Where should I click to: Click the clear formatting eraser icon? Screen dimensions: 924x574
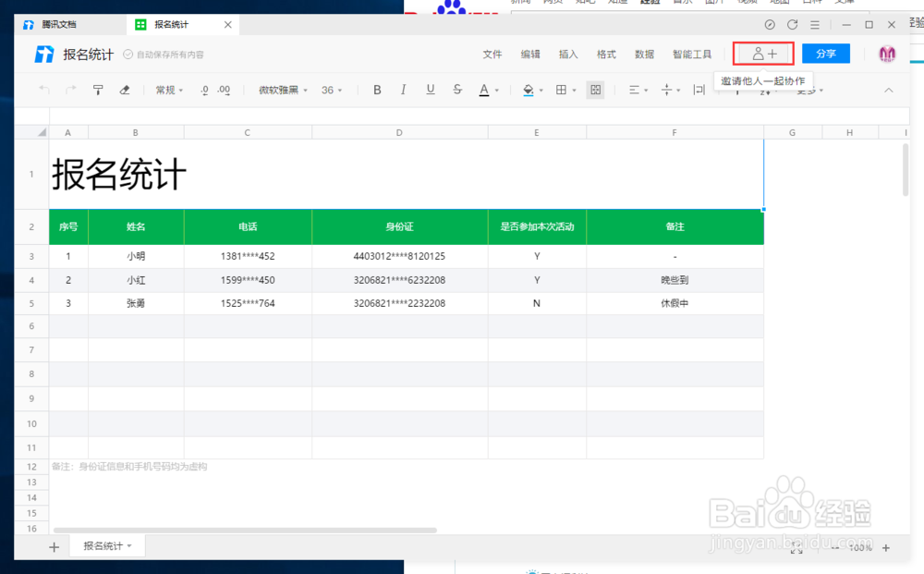coord(125,90)
